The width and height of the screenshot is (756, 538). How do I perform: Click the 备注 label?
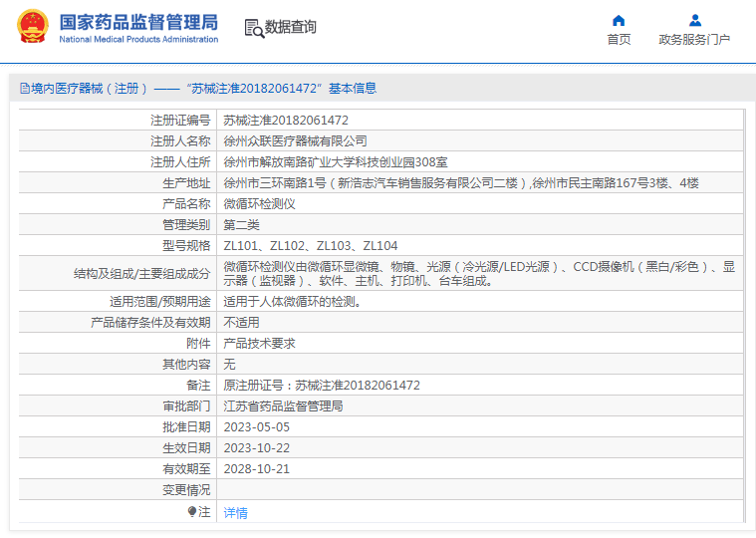click(198, 386)
